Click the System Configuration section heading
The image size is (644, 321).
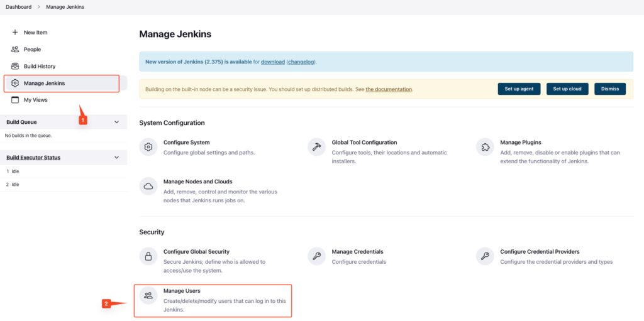[172, 122]
